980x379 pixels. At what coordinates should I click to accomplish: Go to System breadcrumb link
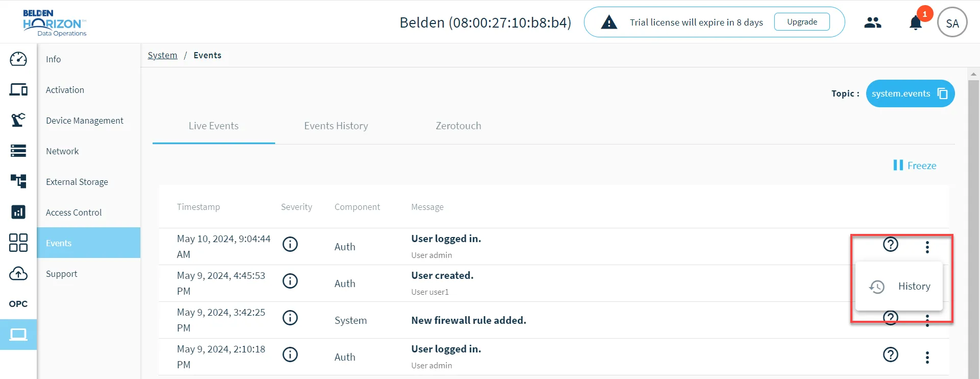(x=162, y=55)
